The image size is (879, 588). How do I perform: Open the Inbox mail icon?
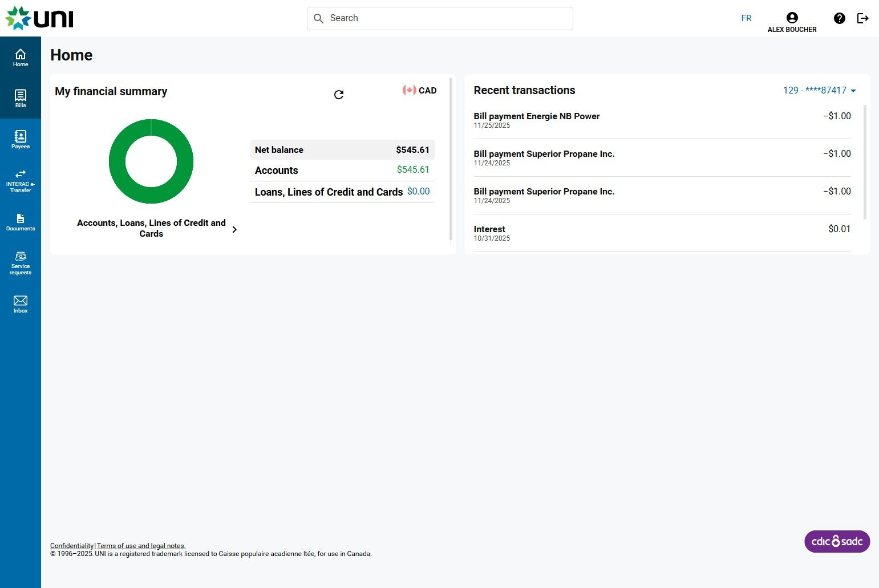coord(21,304)
